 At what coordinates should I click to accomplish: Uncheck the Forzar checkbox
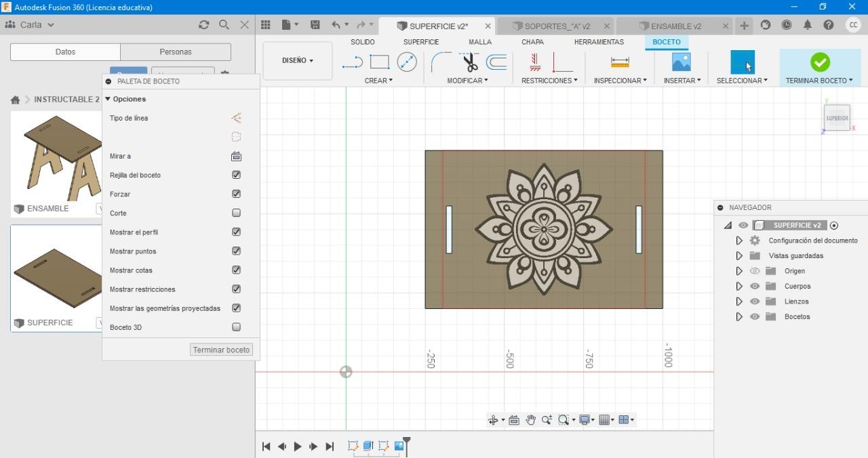(x=236, y=194)
